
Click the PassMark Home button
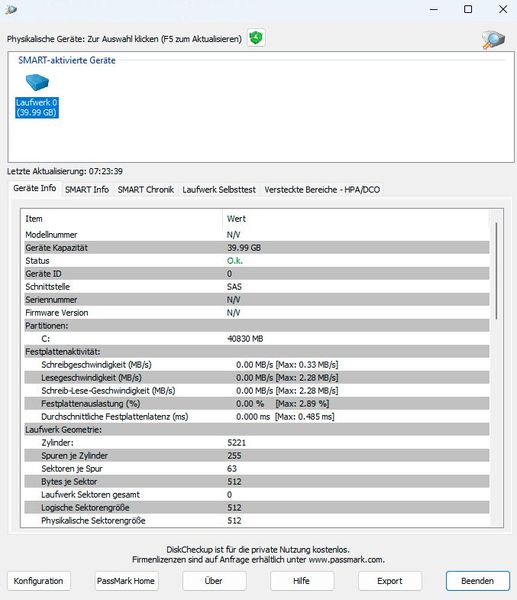coord(126,581)
